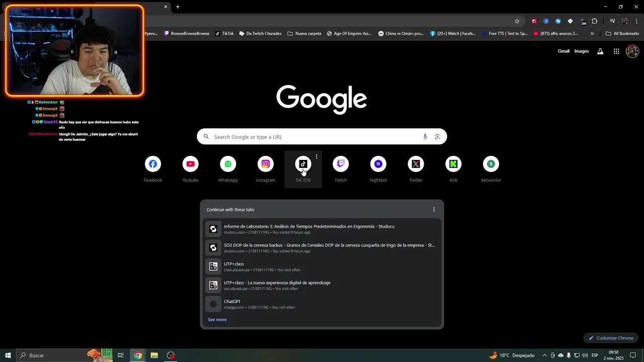Open the China vs Omán bookmark
Screen dimensions: 644x362
[401, 34]
